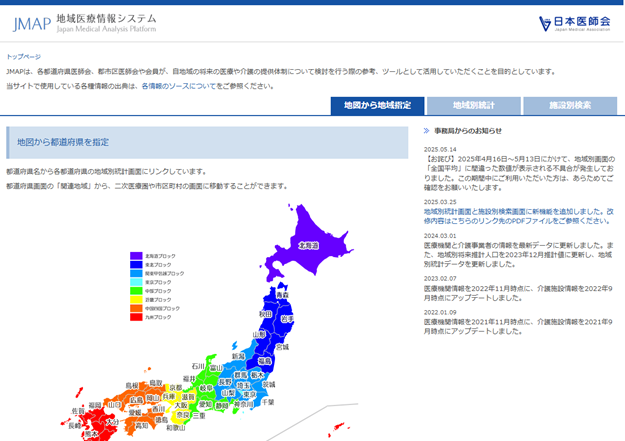Click 兵庫 on the map

(x=169, y=397)
